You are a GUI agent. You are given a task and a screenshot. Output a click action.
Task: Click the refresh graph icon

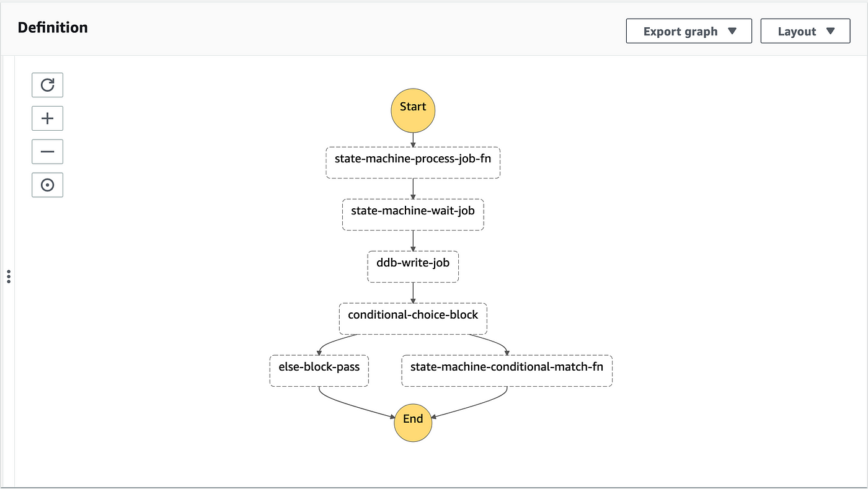click(x=47, y=85)
